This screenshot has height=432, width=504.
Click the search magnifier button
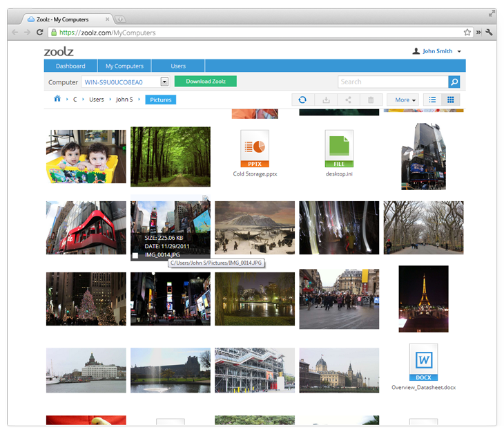coord(454,82)
